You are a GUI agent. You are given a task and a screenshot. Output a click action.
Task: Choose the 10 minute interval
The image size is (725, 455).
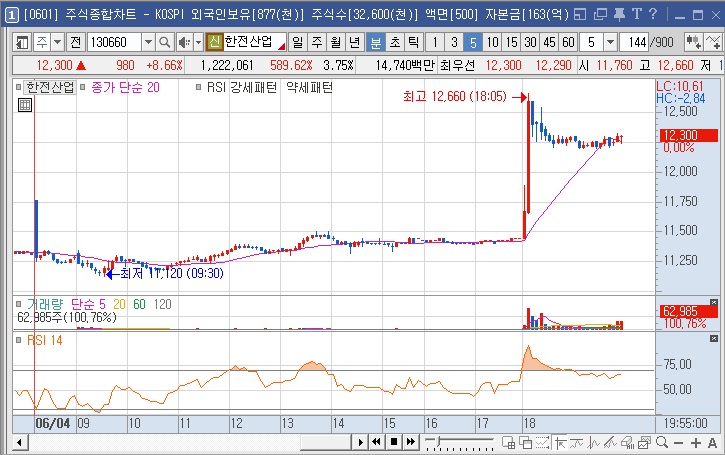[x=492, y=43]
